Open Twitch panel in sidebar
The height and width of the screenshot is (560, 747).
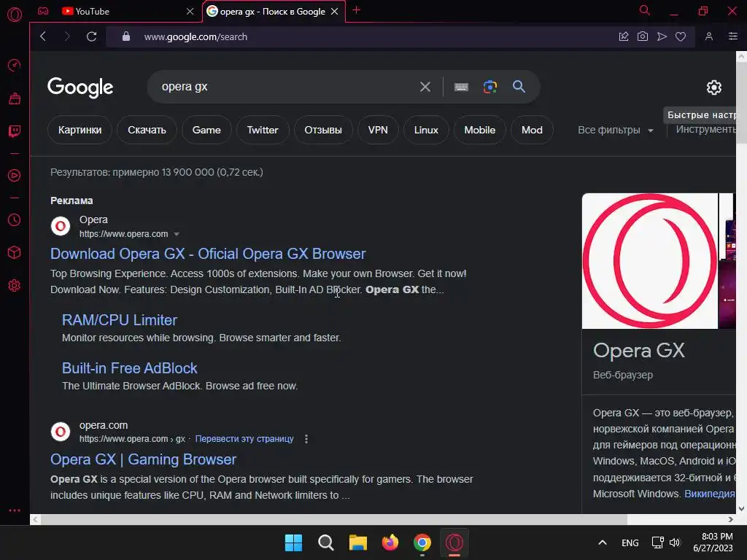tap(15, 131)
